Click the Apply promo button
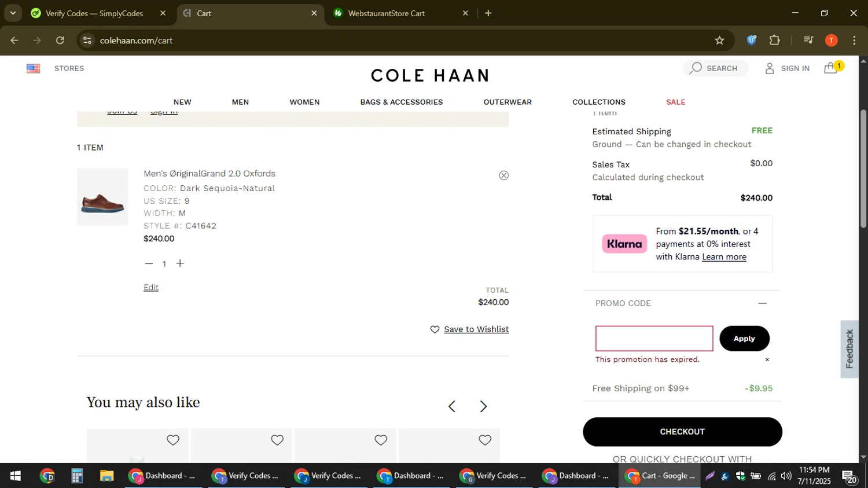868x488 pixels. click(744, 339)
